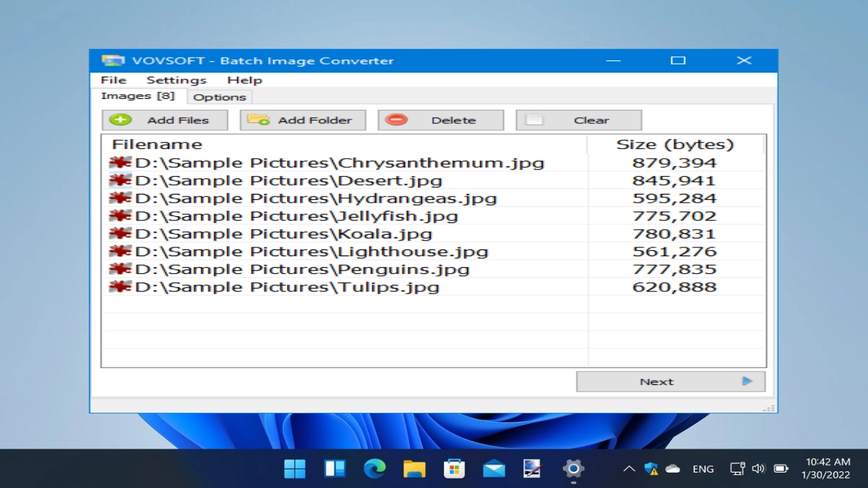
Task: Select the Chrysanthemum.jpg file row
Action: (x=433, y=163)
